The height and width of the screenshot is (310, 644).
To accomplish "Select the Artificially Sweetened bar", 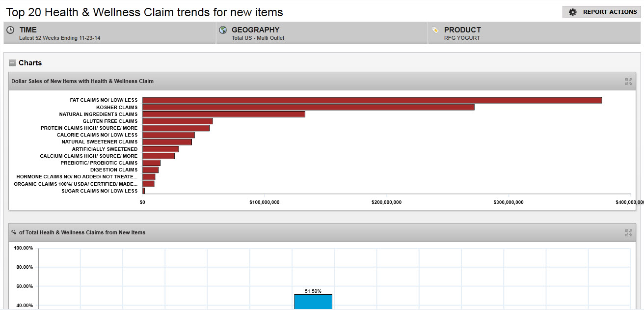I will tap(161, 149).
